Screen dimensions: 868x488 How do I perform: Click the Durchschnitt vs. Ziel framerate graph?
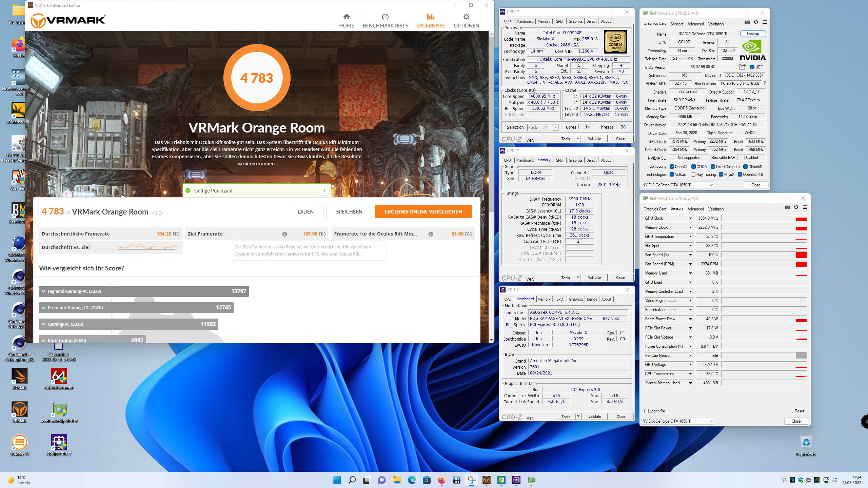click(x=147, y=247)
